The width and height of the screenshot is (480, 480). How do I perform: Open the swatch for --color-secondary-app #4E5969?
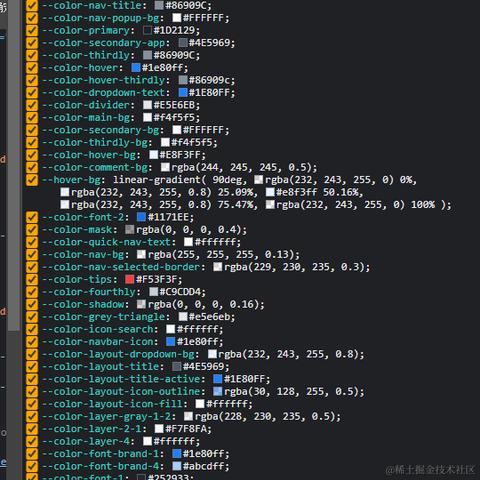183,43
